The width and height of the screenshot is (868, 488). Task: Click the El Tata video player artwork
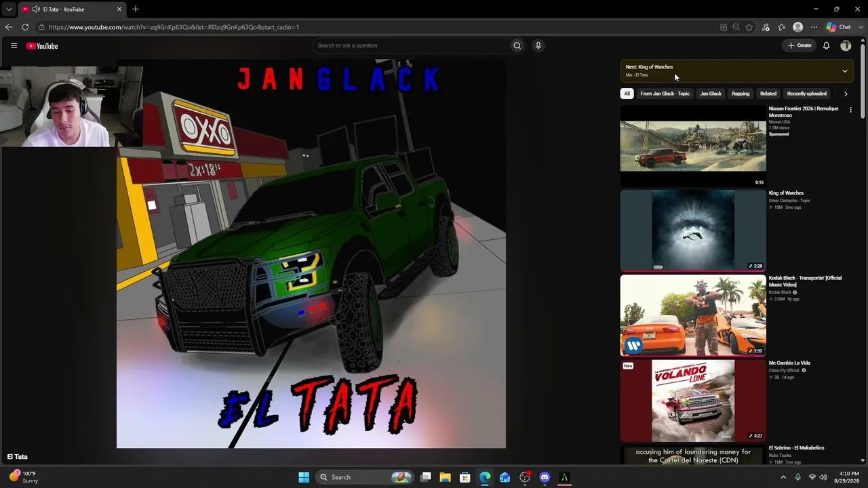[311, 254]
